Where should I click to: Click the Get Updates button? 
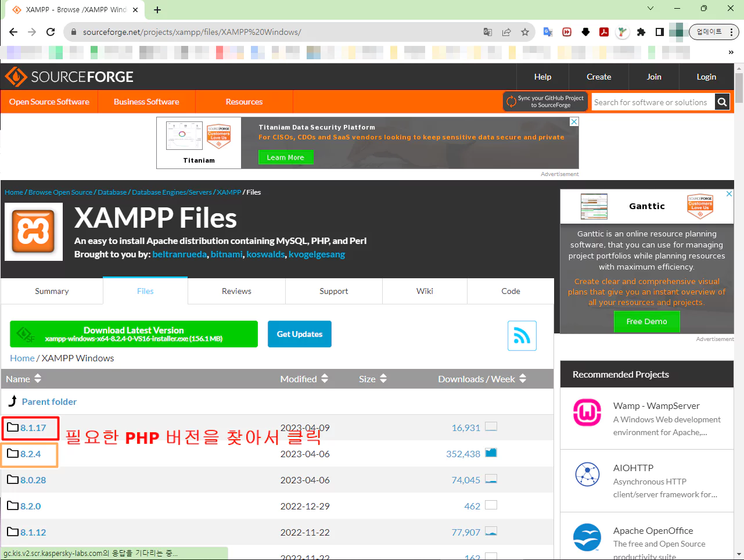click(300, 334)
